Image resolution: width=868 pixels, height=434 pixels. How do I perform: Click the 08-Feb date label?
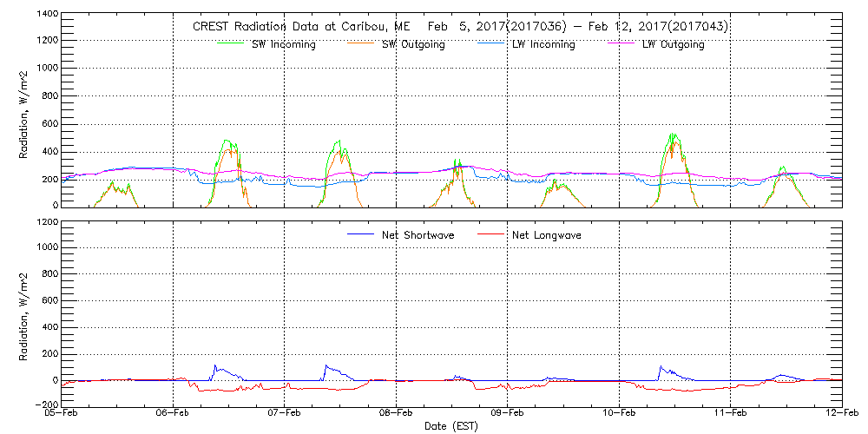pos(397,415)
